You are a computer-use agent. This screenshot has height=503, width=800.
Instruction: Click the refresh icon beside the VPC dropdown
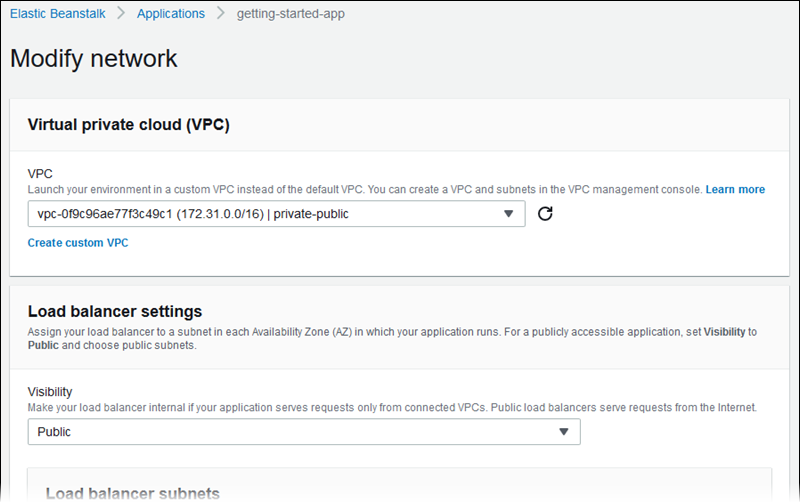click(x=545, y=214)
